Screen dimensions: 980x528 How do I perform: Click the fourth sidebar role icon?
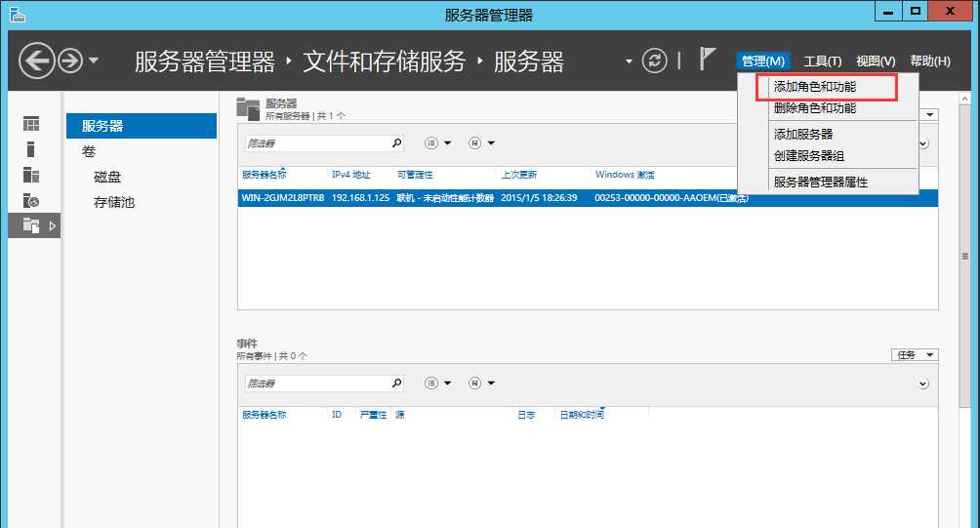pyautogui.click(x=31, y=201)
